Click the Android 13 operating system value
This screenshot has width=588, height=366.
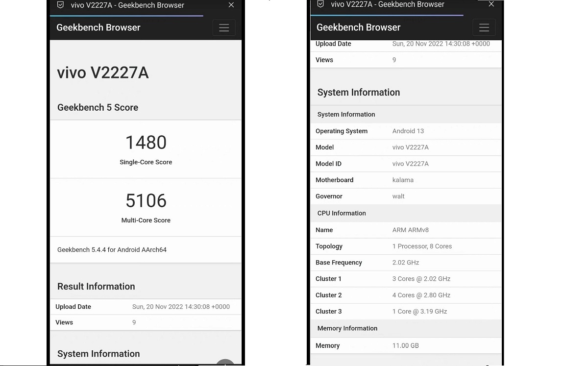coord(408,131)
